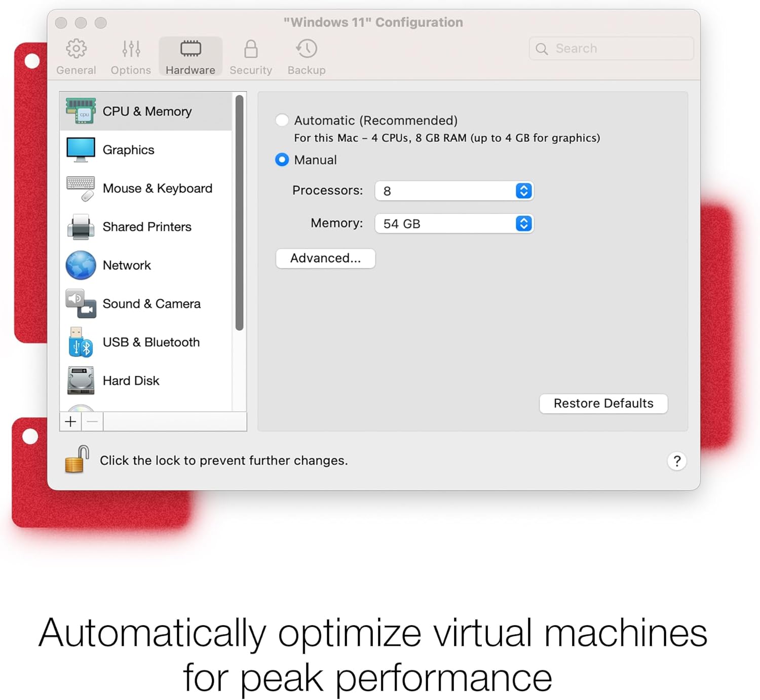Select the Hardware chip icon
This screenshot has height=700, width=760.
(191, 49)
